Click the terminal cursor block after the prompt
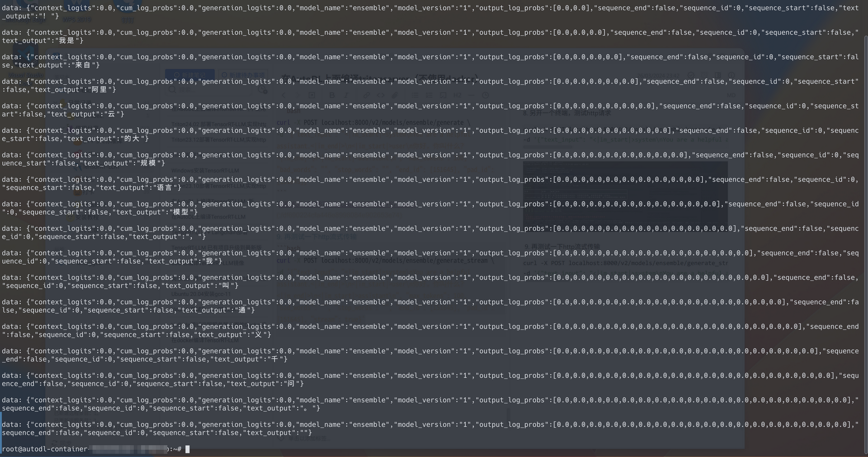This screenshot has width=868, height=457. [x=188, y=449]
